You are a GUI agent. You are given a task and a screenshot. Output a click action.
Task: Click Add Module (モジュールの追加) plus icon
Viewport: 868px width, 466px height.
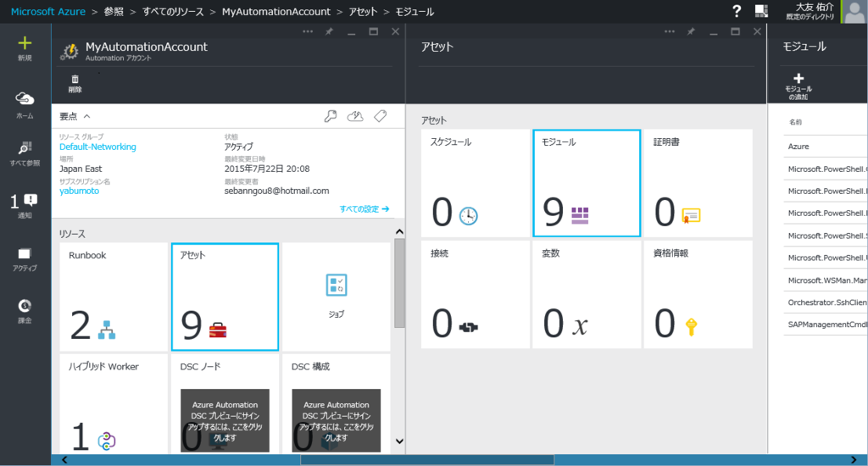pos(798,78)
